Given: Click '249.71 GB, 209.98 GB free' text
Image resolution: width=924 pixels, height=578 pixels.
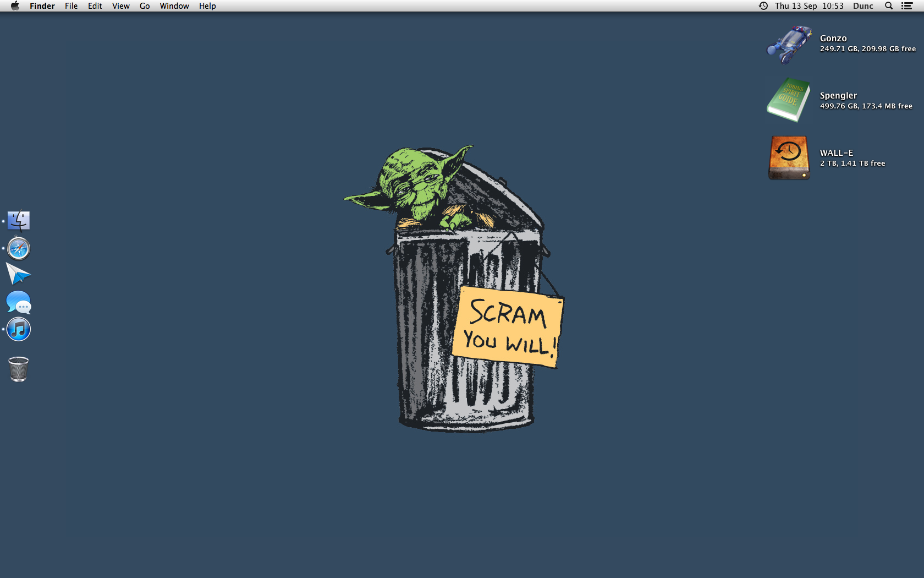Looking at the screenshot, I should point(868,49).
